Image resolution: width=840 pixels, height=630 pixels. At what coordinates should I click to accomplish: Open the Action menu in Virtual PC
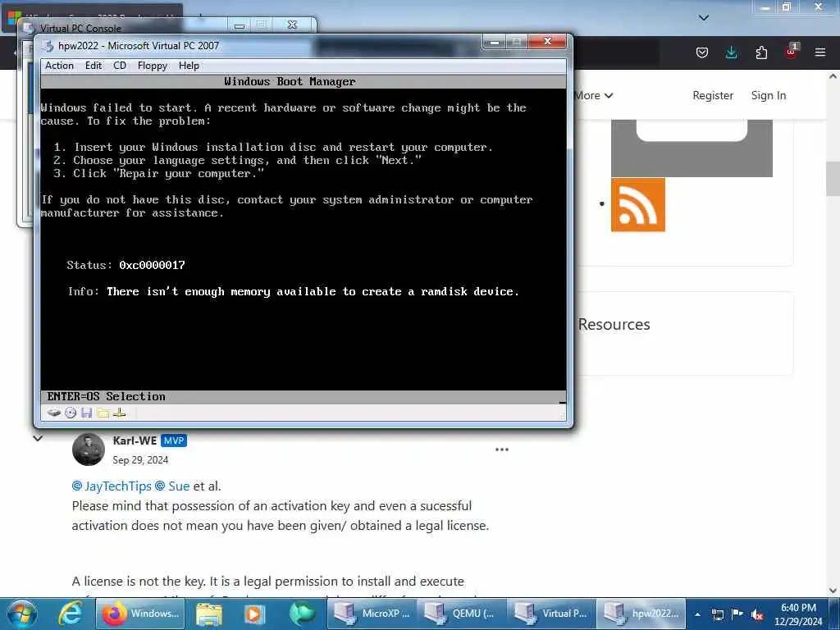(59, 66)
